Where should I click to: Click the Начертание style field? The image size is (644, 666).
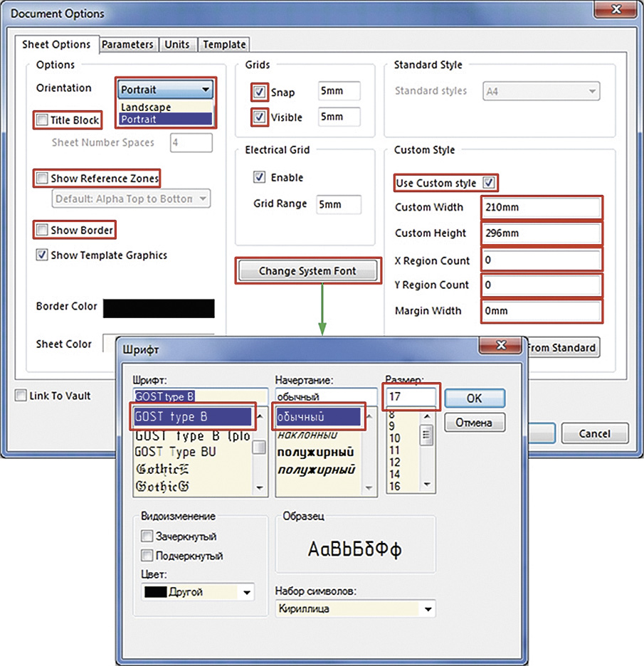pos(326,396)
